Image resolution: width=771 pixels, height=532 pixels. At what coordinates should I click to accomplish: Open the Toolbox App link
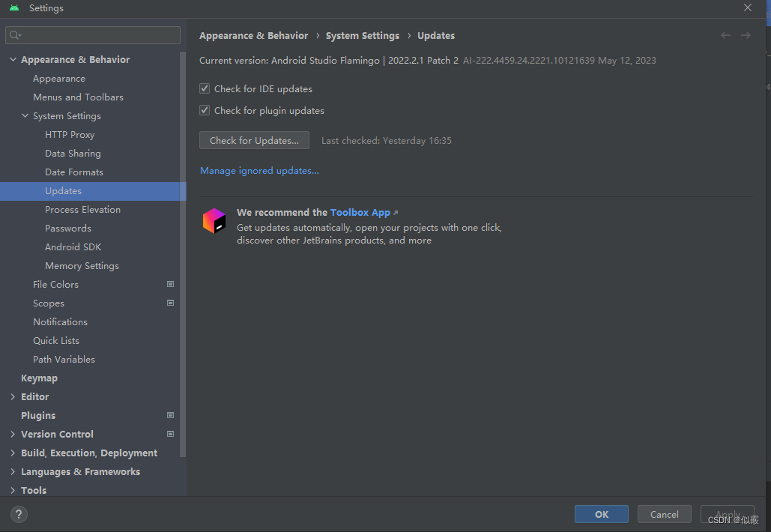tap(360, 212)
